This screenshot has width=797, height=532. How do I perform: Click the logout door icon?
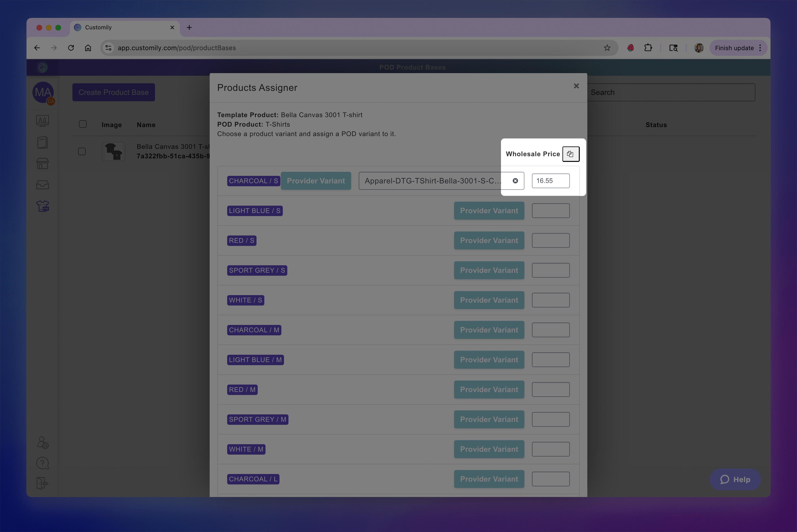pos(42,483)
